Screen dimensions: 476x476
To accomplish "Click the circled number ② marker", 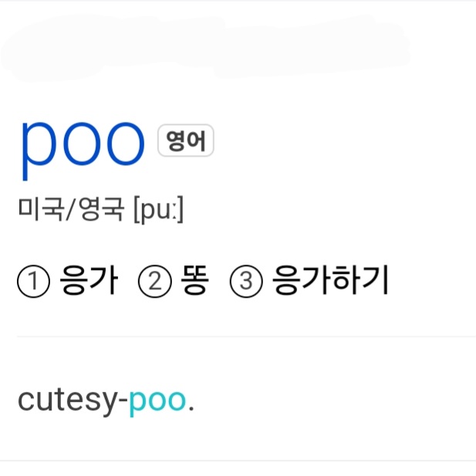I will click(154, 283).
